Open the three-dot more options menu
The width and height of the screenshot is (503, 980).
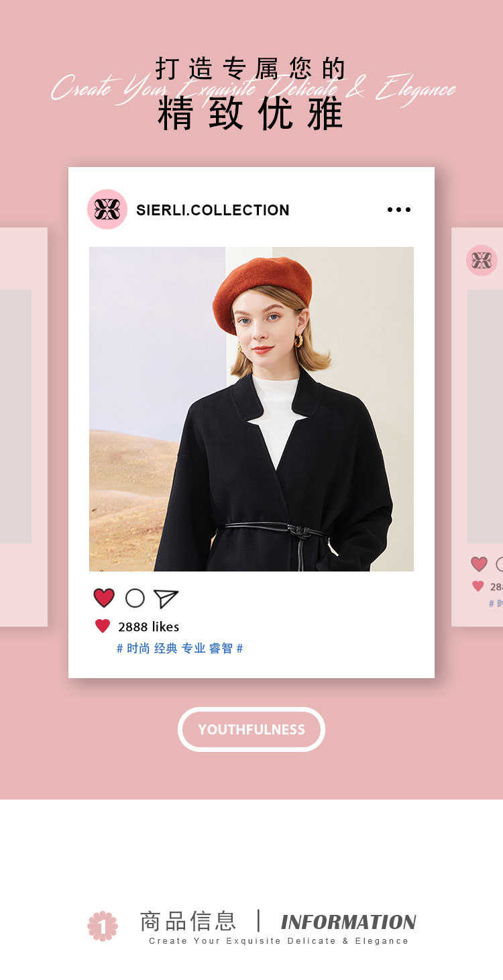tap(399, 210)
